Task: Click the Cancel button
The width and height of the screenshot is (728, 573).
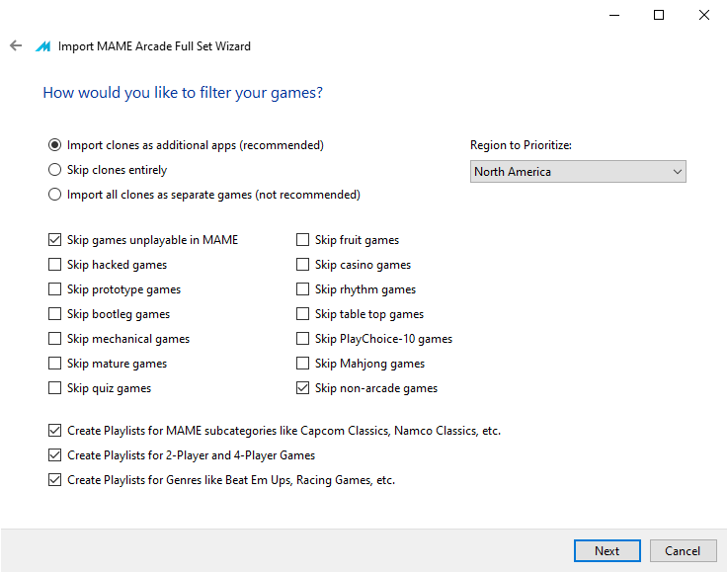Action: [683, 550]
